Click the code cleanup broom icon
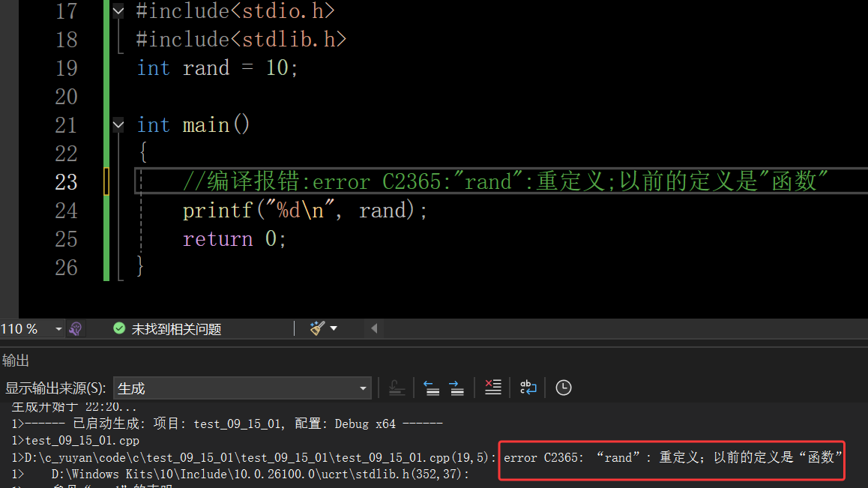 click(x=317, y=328)
